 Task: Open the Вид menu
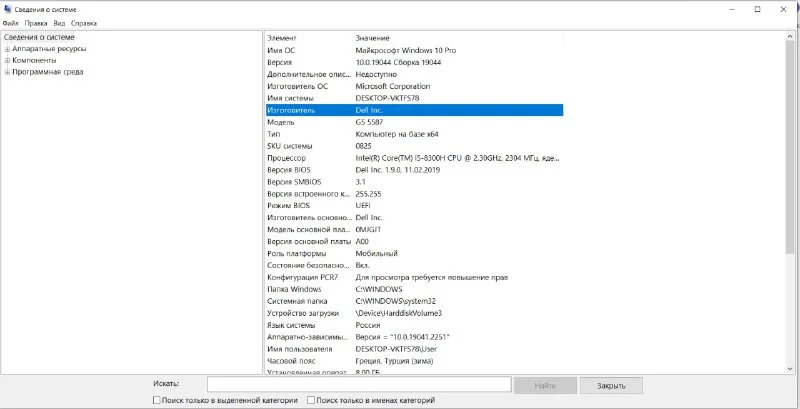click(x=60, y=22)
